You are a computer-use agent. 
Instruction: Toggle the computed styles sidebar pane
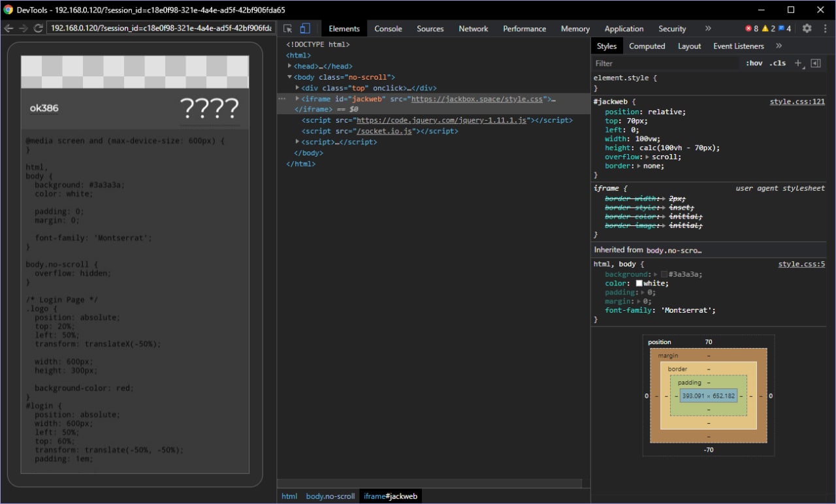click(816, 63)
